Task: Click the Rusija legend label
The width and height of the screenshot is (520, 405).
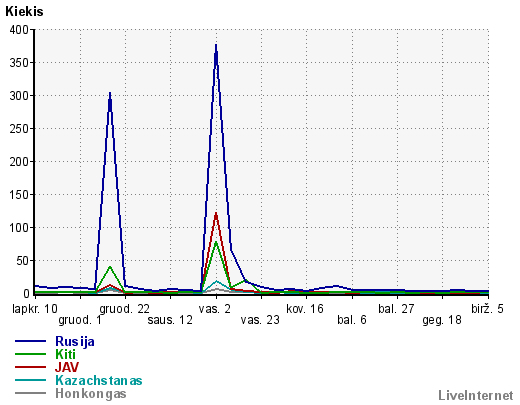Action: coord(75,341)
